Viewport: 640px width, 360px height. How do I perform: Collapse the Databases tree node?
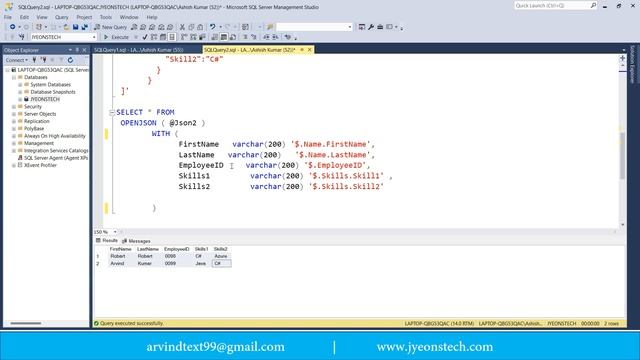click(x=14, y=77)
